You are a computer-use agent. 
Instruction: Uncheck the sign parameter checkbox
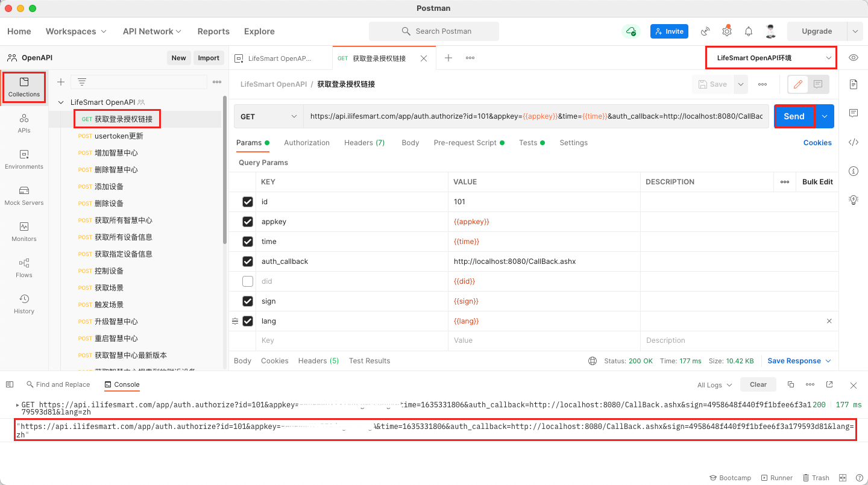(x=248, y=301)
